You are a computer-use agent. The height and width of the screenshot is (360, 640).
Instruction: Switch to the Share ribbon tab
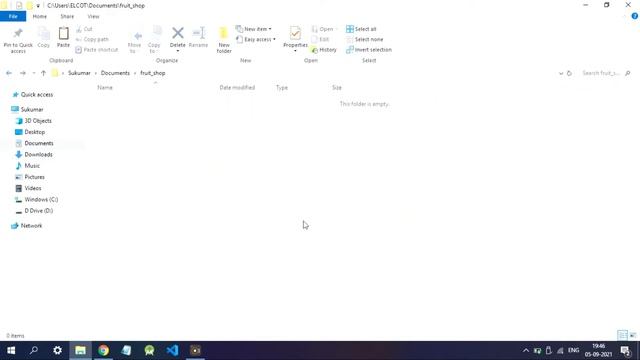(67, 16)
